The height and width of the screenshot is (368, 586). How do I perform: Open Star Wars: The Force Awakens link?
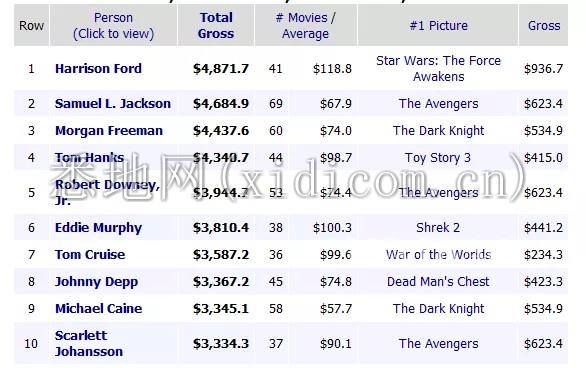pyautogui.click(x=438, y=69)
